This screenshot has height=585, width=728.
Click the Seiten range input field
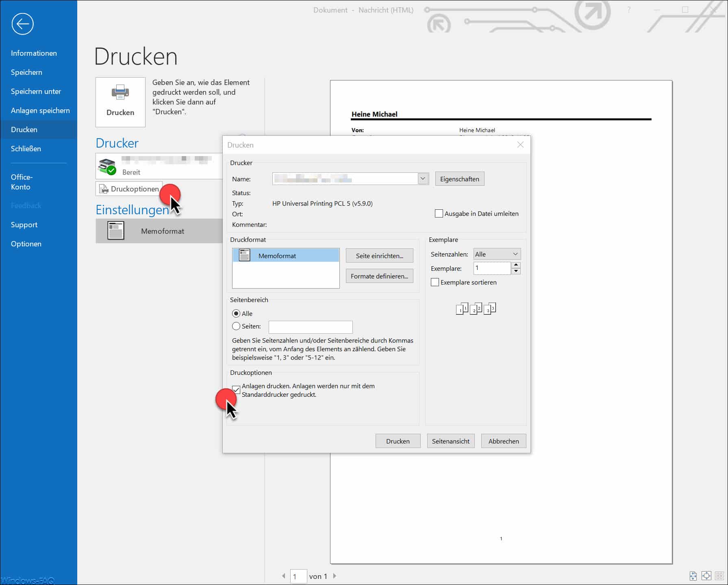pyautogui.click(x=311, y=327)
